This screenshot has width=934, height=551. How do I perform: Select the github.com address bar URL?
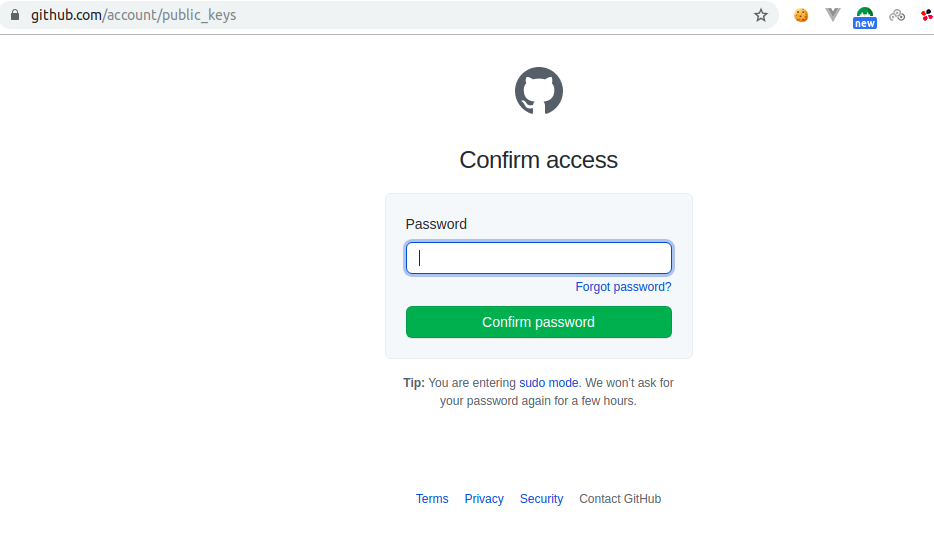(x=134, y=15)
